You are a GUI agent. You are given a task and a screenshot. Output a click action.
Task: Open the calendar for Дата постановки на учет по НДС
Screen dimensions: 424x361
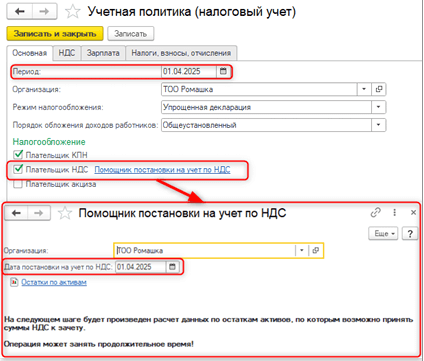172,267
